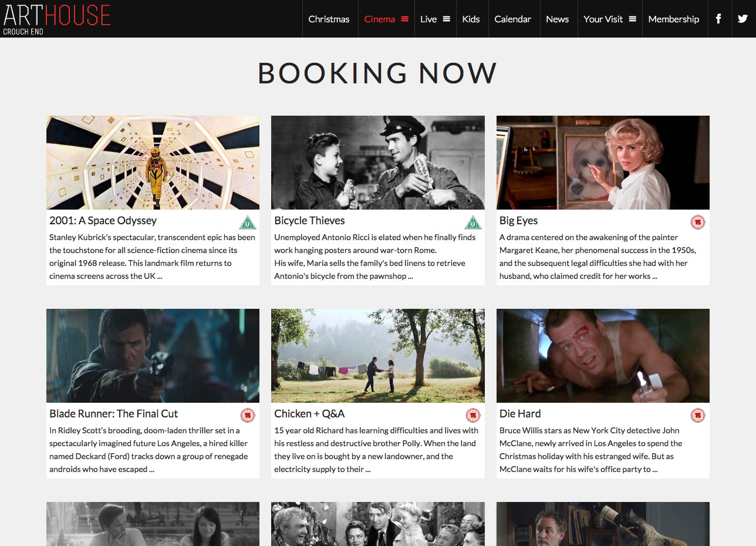Expand the Live menu hamburger icon

pyautogui.click(x=446, y=19)
